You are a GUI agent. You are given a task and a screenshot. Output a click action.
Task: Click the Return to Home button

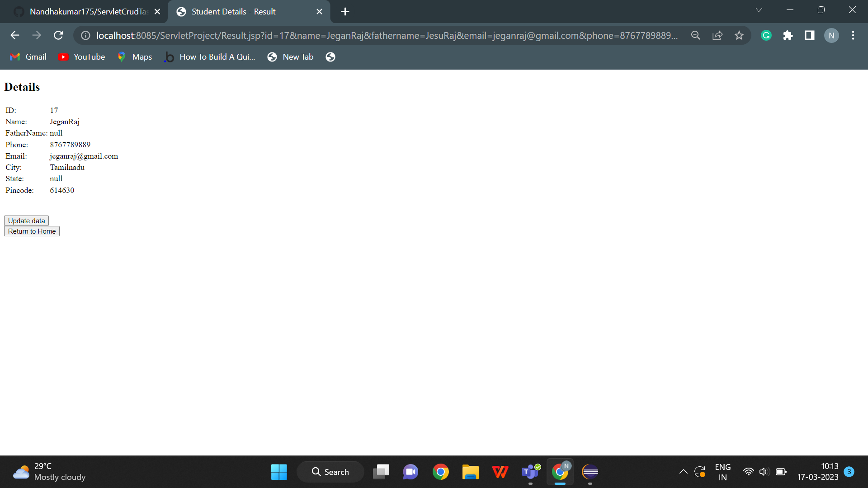[x=31, y=231]
